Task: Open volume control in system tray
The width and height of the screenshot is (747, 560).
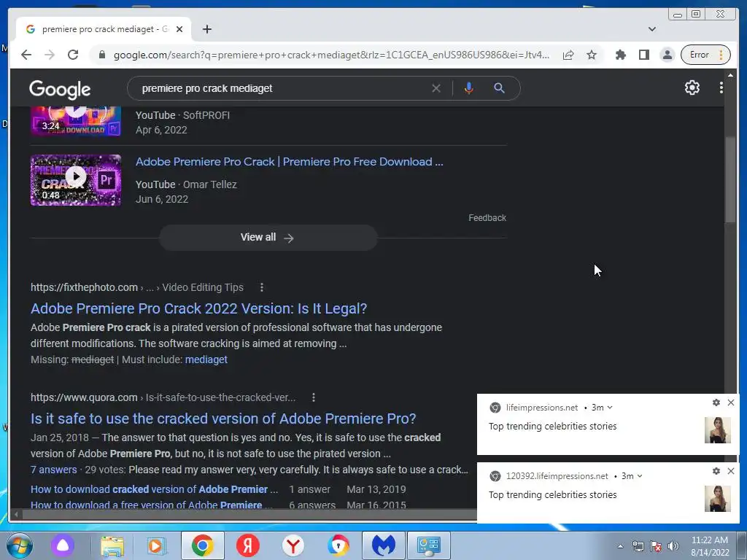Action: click(673, 546)
